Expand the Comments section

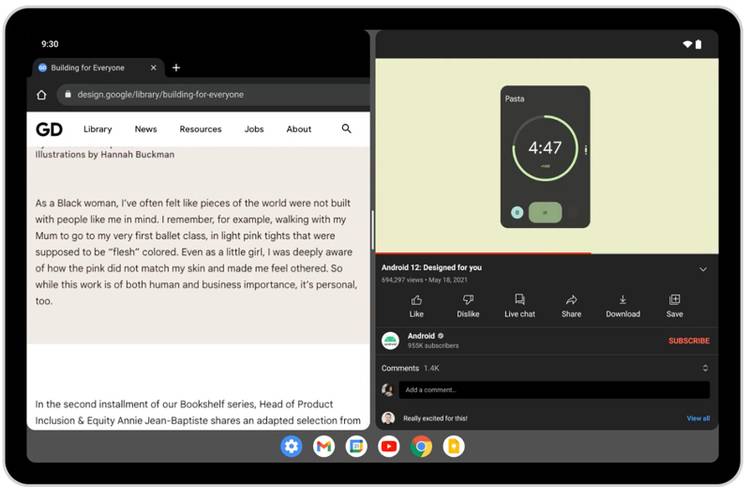click(x=705, y=368)
